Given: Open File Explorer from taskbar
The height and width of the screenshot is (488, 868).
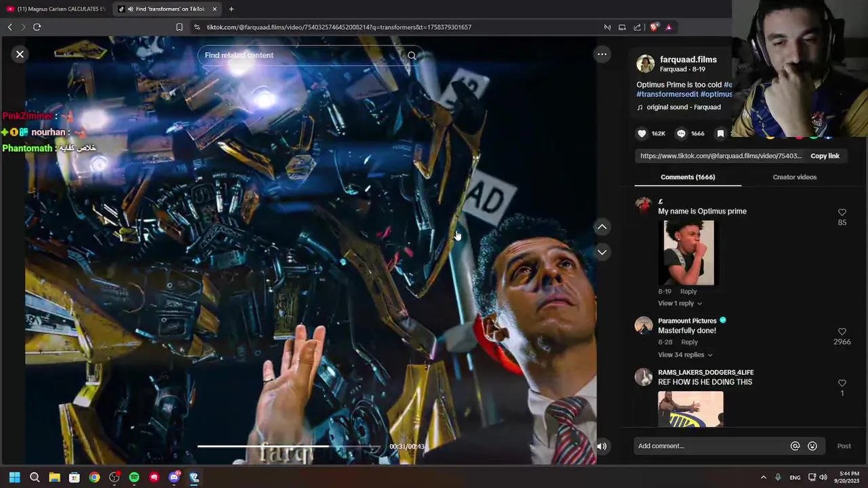Looking at the screenshot, I should (x=54, y=477).
